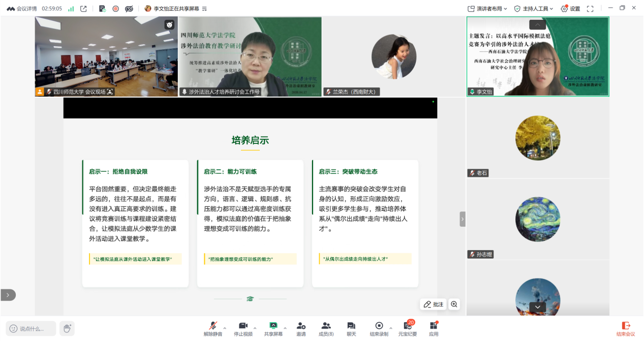The height and width of the screenshot is (341, 644).
Task: Open 设置 settings in top bar
Action: [x=570, y=9]
